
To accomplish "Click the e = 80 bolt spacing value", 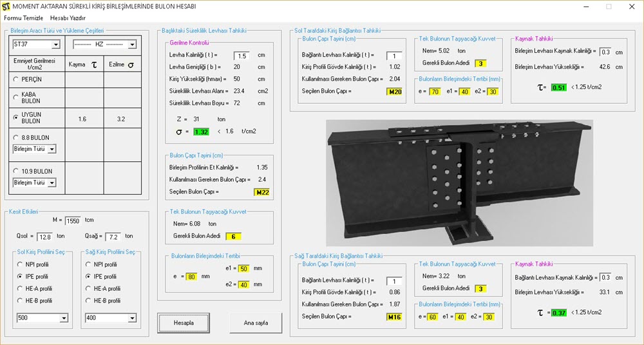I will click(191, 277).
